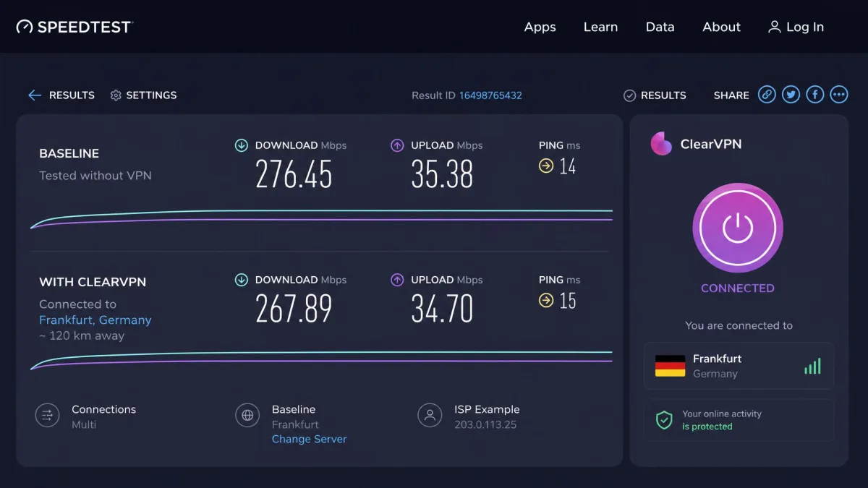The image size is (868, 488).
Task: Click the Connections label
Action: (x=103, y=409)
